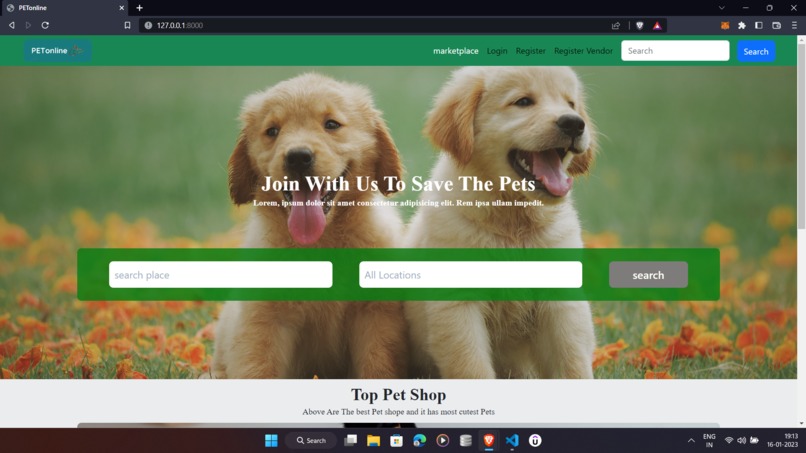Click the scrollbar down arrow
This screenshot has width=806, height=453.
(801, 423)
